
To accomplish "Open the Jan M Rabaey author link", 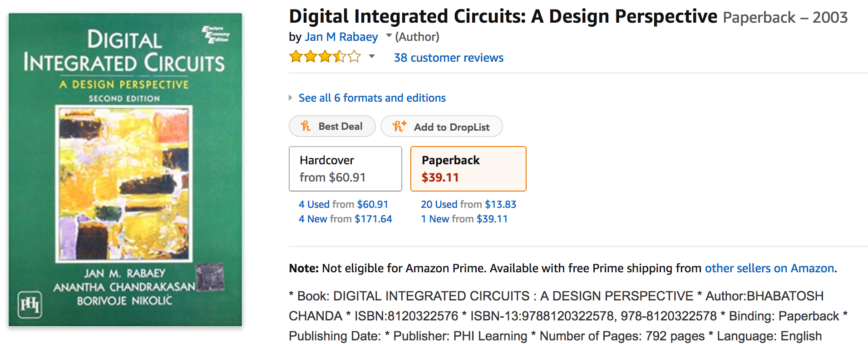I will click(x=341, y=37).
